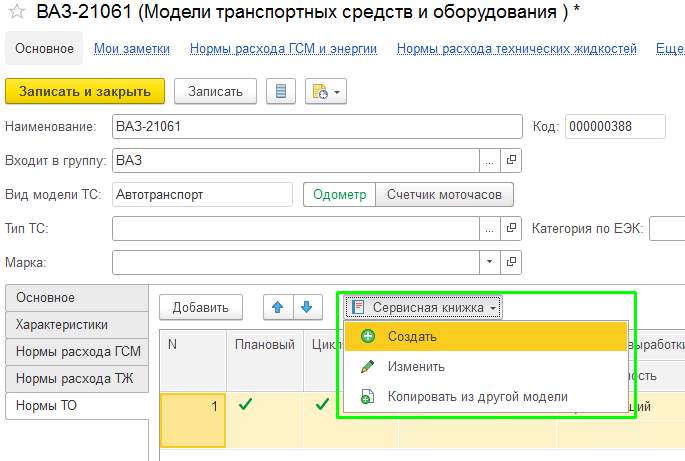
Task: Choose 'Копировать из другой модели' menu item
Action: tap(486, 397)
